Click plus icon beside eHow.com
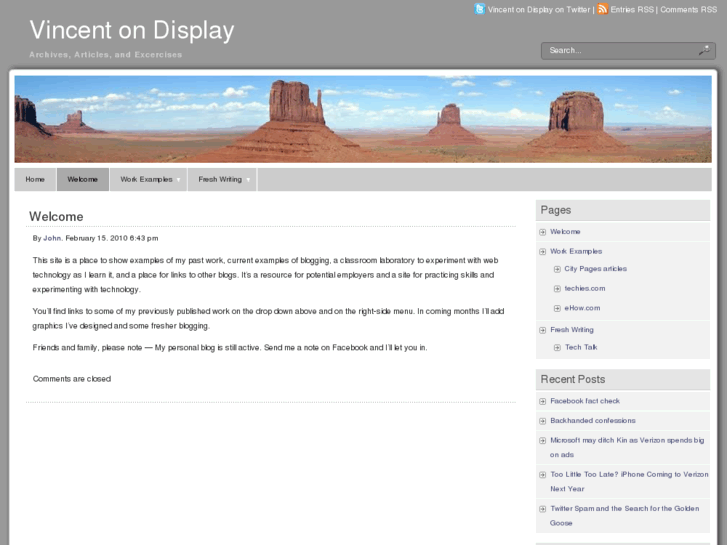 point(557,308)
